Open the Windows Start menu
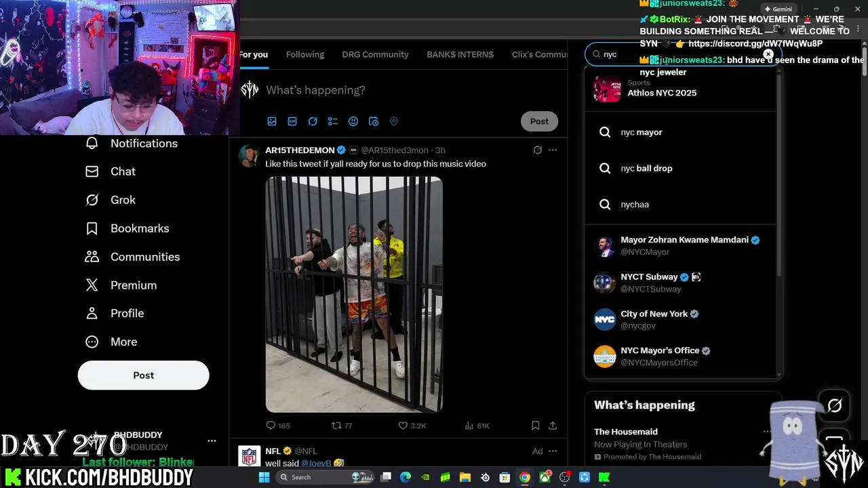The width and height of the screenshot is (868, 488). (264, 478)
